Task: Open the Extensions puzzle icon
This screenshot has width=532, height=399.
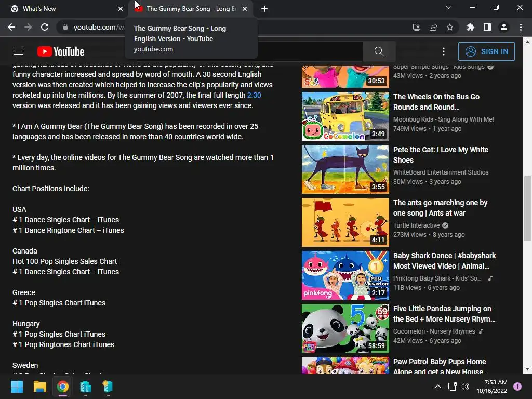Action: 470,27
